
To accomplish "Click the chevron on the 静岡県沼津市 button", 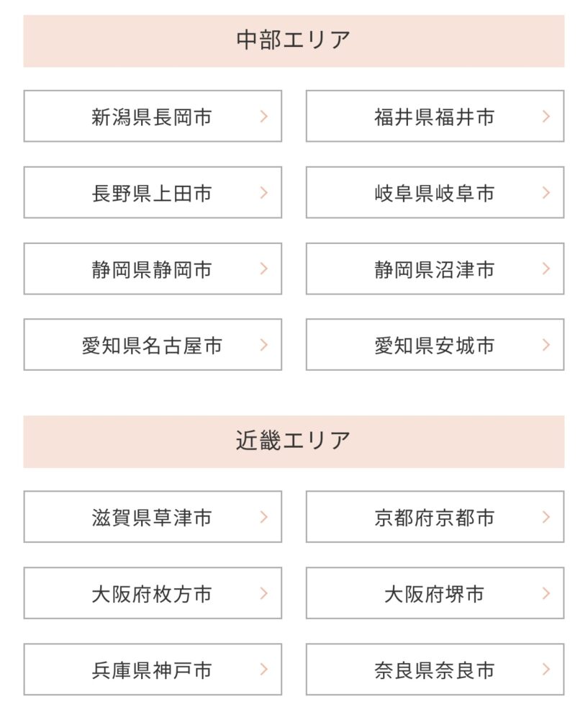I will point(546,269).
